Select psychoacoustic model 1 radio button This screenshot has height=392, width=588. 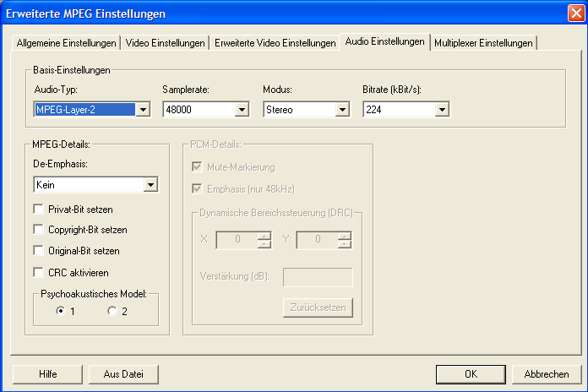click(x=60, y=311)
